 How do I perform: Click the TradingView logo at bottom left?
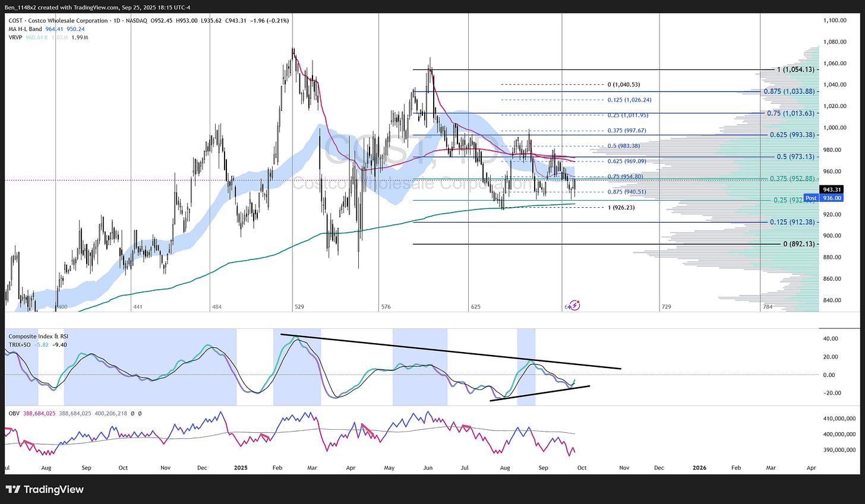click(x=45, y=490)
